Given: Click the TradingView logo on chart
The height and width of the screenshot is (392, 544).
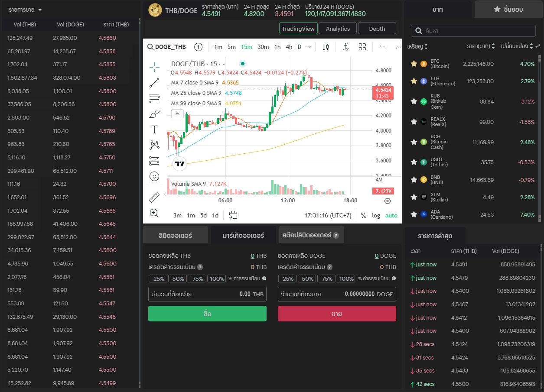Looking at the screenshot, I should [179, 164].
